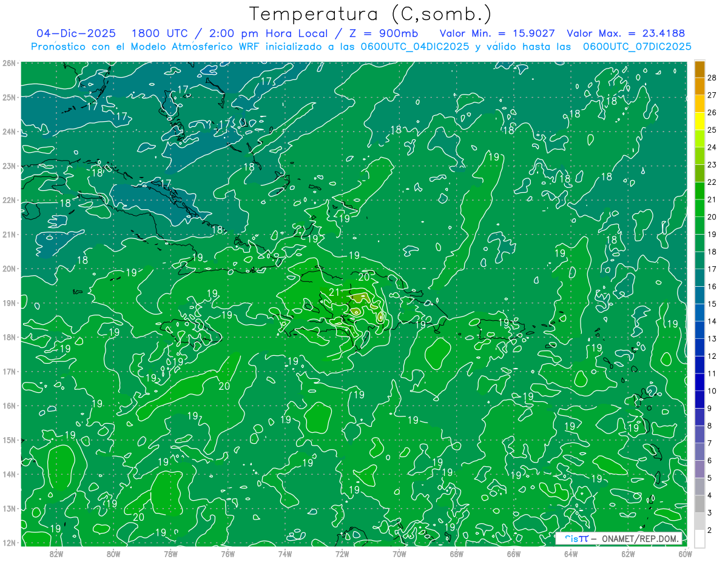Click legend value 22 on the color scale
Screen dimensions: 728x562
pyautogui.click(x=712, y=182)
